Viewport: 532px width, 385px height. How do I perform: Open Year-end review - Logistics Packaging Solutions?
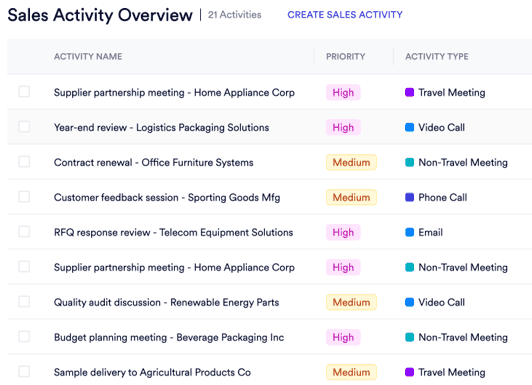[162, 128]
